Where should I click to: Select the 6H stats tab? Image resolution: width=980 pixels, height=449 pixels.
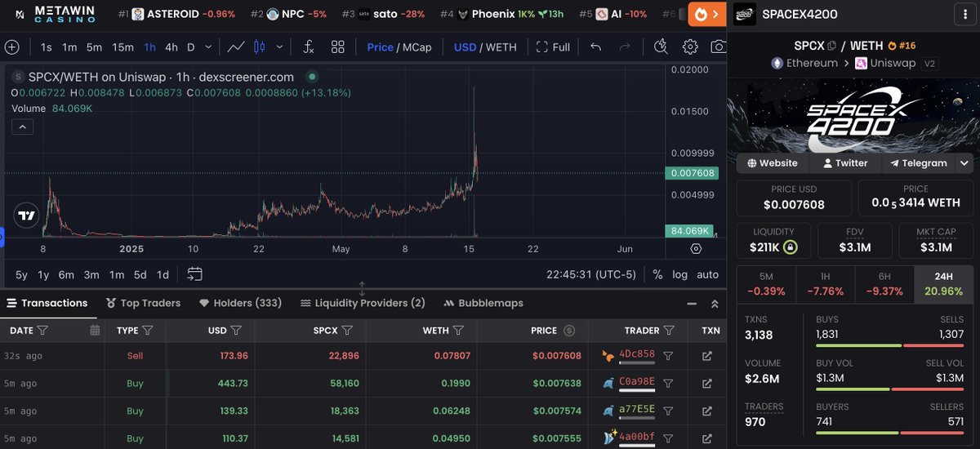pyautogui.click(x=884, y=285)
